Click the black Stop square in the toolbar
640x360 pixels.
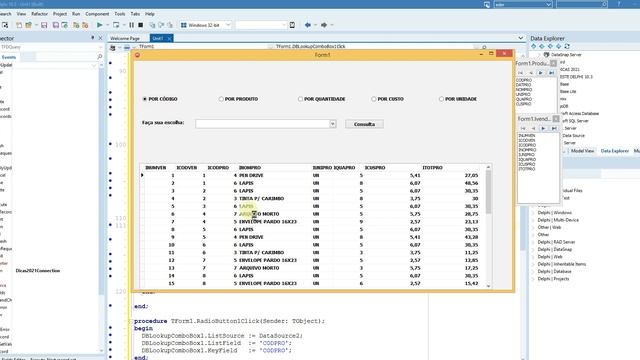(141, 25)
